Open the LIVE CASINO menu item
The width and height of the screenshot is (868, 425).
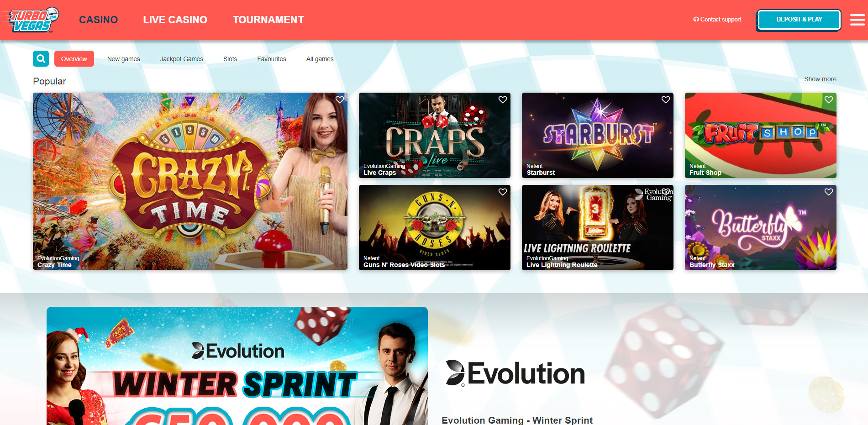coord(175,20)
